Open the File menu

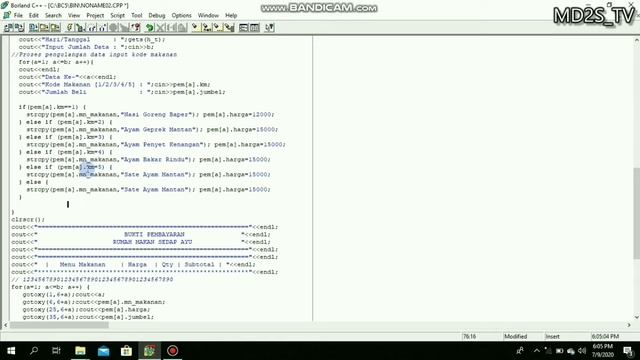click(x=18, y=16)
